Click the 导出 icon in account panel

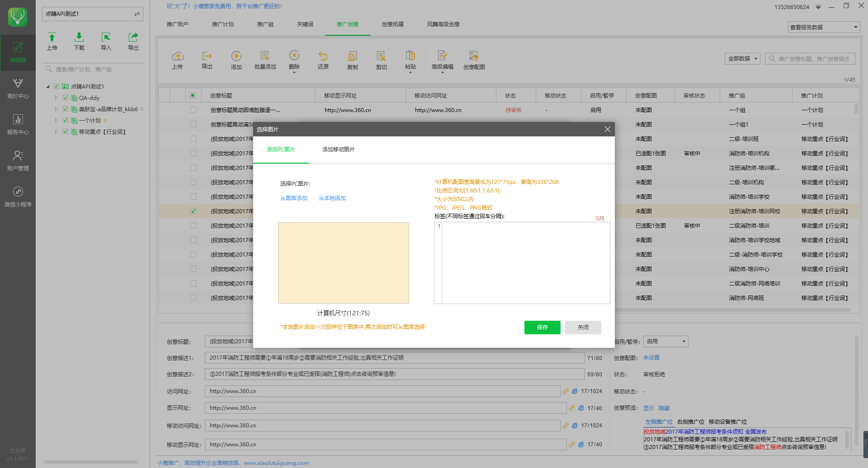tap(133, 37)
